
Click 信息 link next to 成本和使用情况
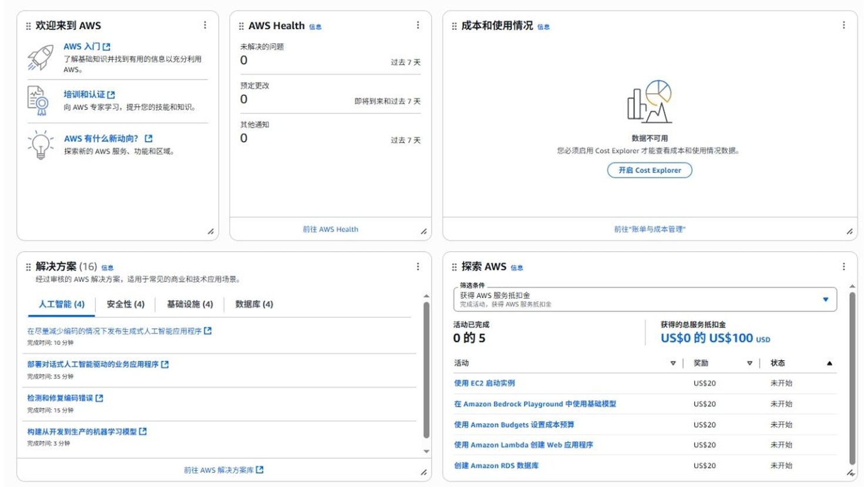click(543, 27)
